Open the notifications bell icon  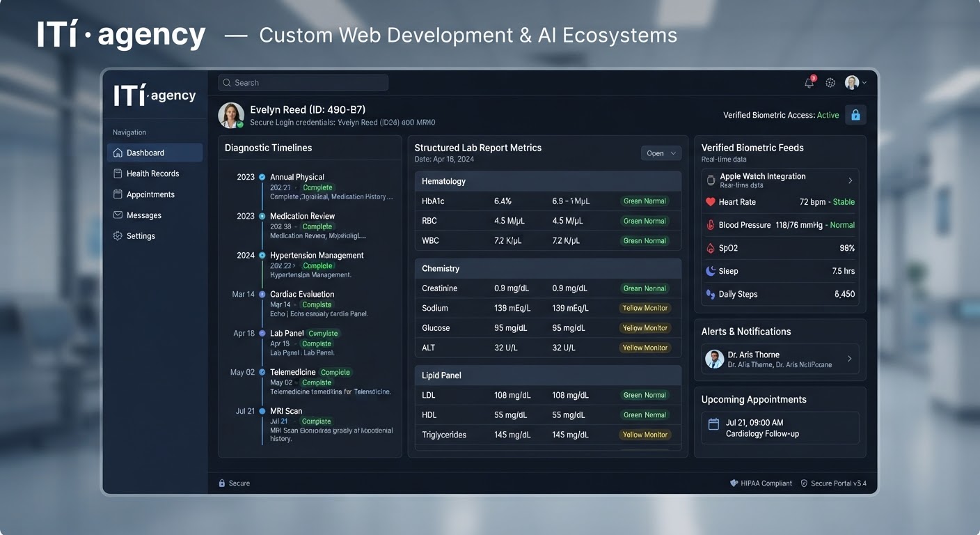[x=809, y=83]
